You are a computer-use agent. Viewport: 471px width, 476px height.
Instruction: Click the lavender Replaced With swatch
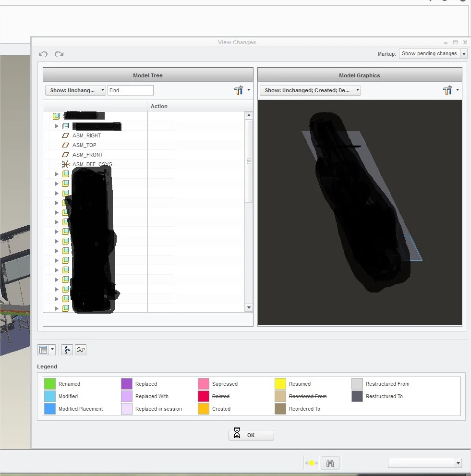[127, 396]
